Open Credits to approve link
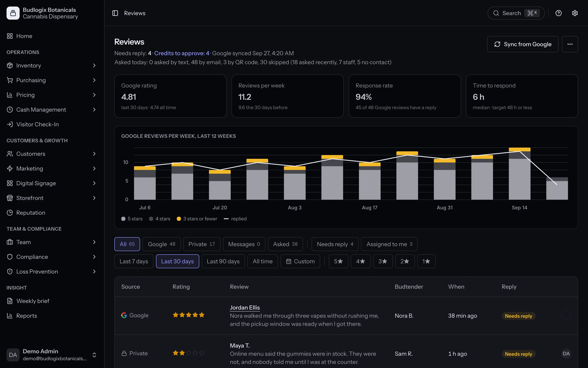Image resolution: width=588 pixels, height=368 pixels. tap(182, 53)
